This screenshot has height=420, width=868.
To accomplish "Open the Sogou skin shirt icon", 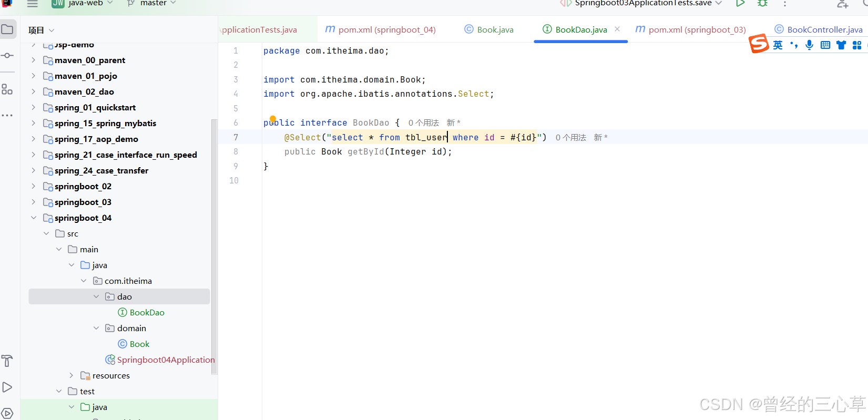I will click(841, 45).
